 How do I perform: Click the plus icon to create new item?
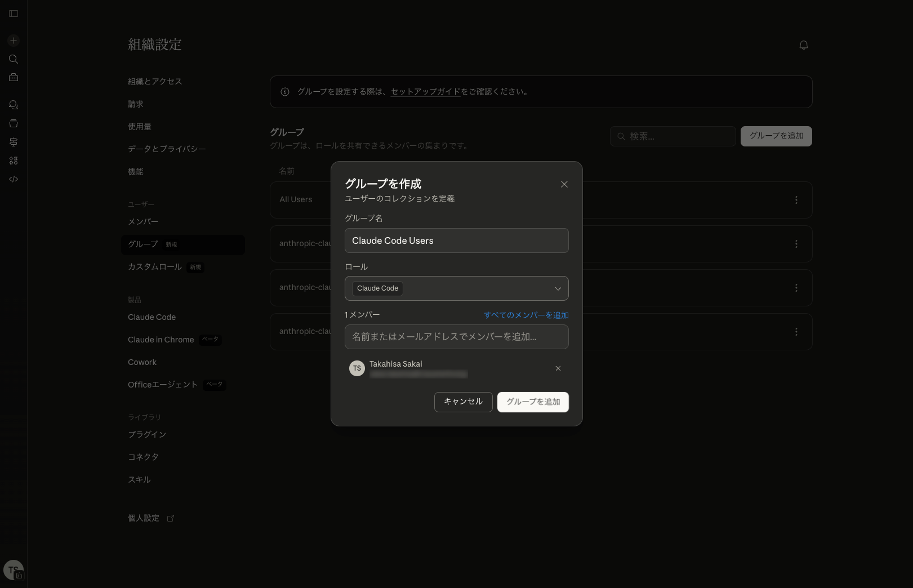pyautogui.click(x=14, y=41)
